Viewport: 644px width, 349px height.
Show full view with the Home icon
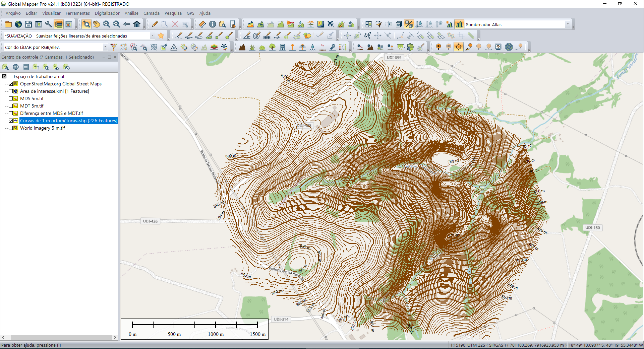pyautogui.click(x=137, y=24)
